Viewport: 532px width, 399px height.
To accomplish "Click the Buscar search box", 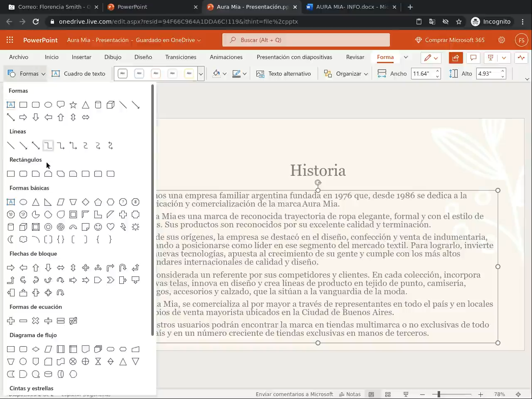I will [306, 40].
